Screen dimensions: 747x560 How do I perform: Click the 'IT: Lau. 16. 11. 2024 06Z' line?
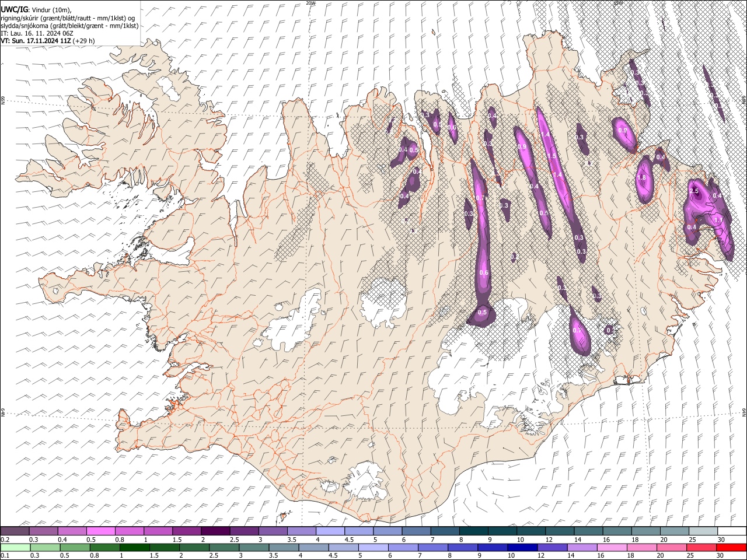pos(37,33)
